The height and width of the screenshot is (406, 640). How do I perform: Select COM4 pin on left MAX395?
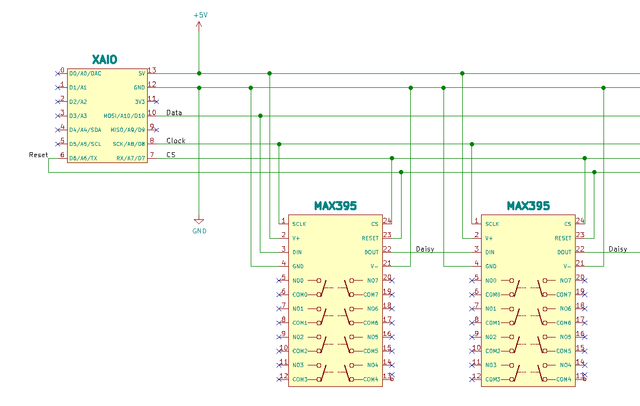coord(371,379)
